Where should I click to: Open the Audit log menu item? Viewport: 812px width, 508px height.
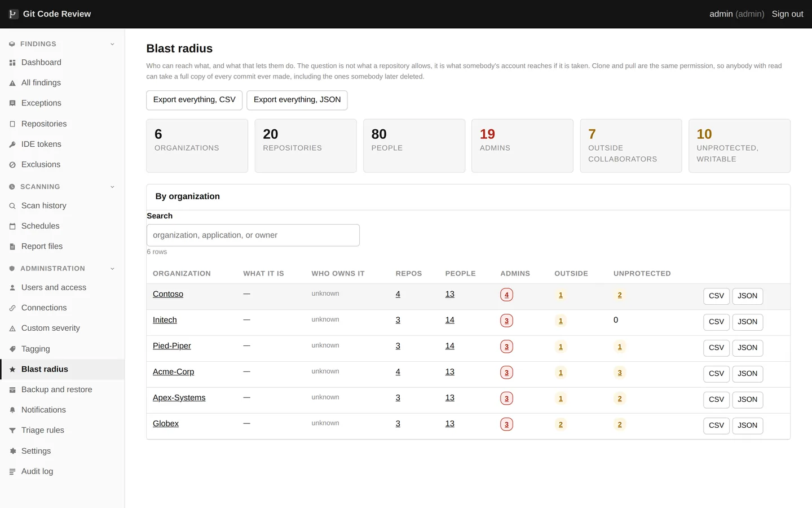(62, 471)
